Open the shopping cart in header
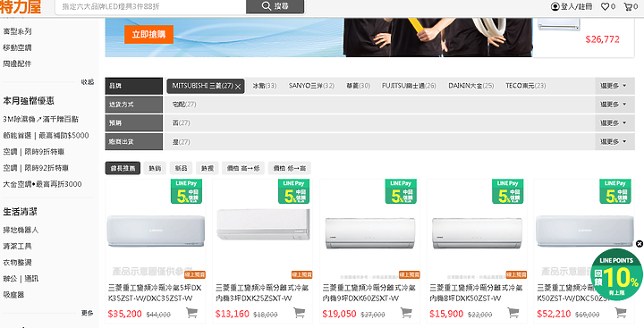 [628, 6]
